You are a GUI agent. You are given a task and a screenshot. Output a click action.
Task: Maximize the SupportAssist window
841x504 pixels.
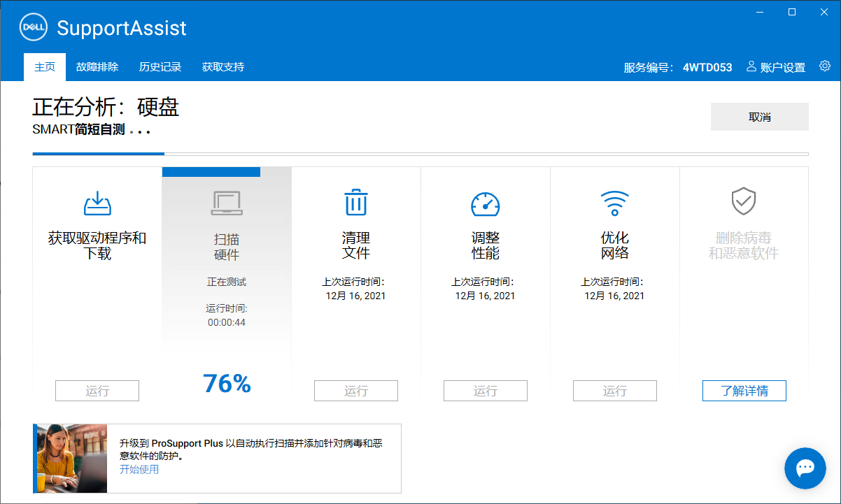pyautogui.click(x=792, y=12)
